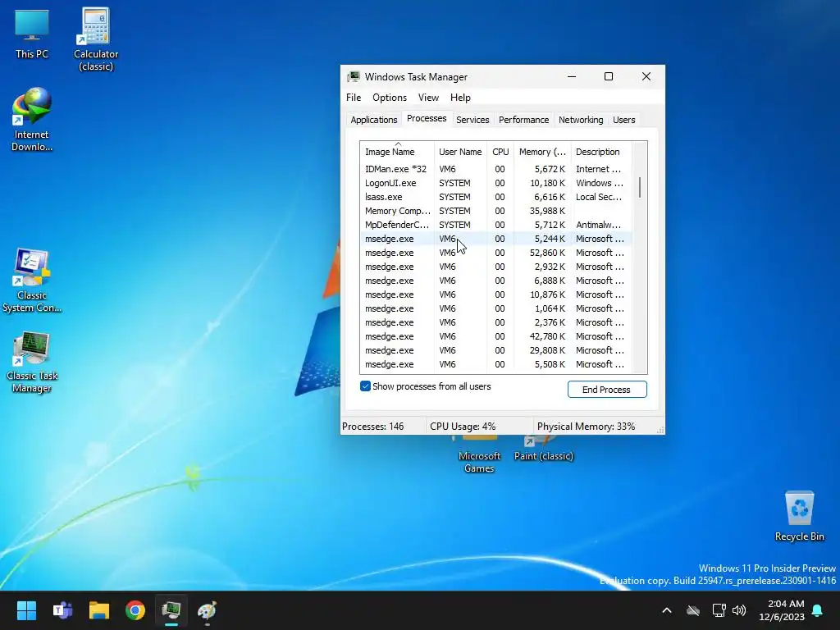Select the lsass.exe process row

(495, 197)
